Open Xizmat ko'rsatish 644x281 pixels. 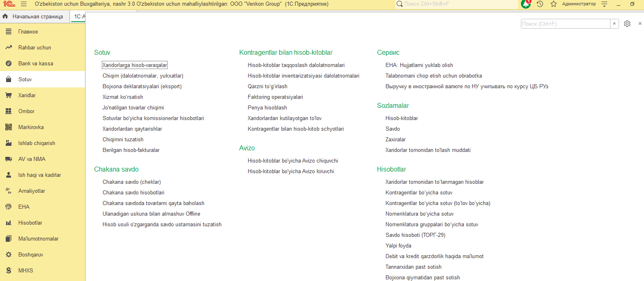[123, 97]
